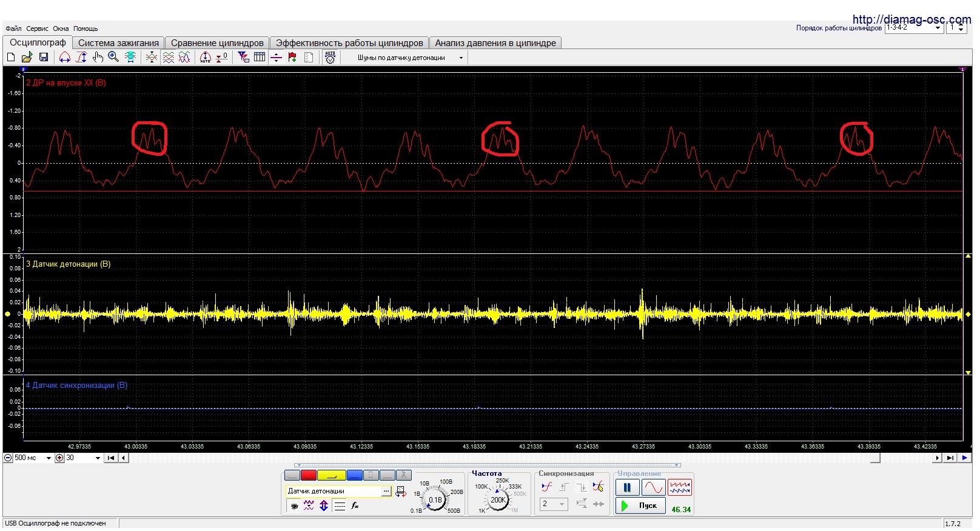
Task: Click the ellipsis button next to Датчик детонации
Action: pyautogui.click(x=387, y=492)
